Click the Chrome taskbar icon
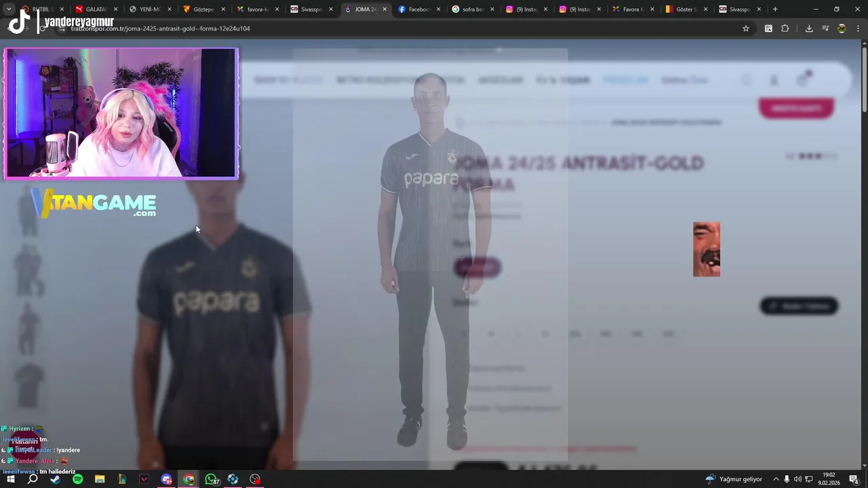Viewport: 868px width, 488px height. [x=189, y=479]
